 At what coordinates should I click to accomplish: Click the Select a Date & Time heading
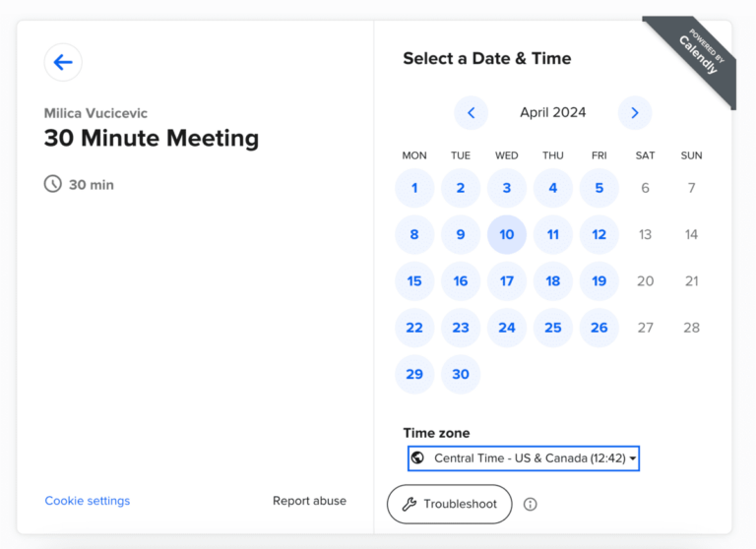[x=487, y=58]
